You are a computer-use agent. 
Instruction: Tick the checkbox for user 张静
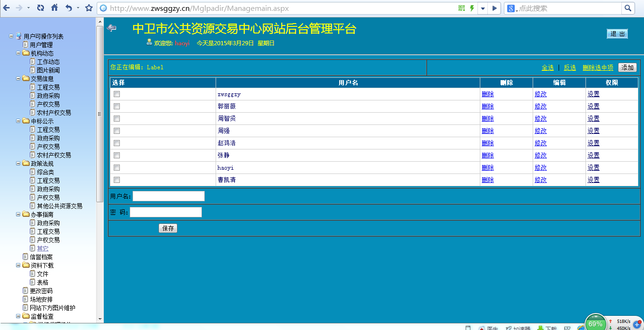(117, 155)
